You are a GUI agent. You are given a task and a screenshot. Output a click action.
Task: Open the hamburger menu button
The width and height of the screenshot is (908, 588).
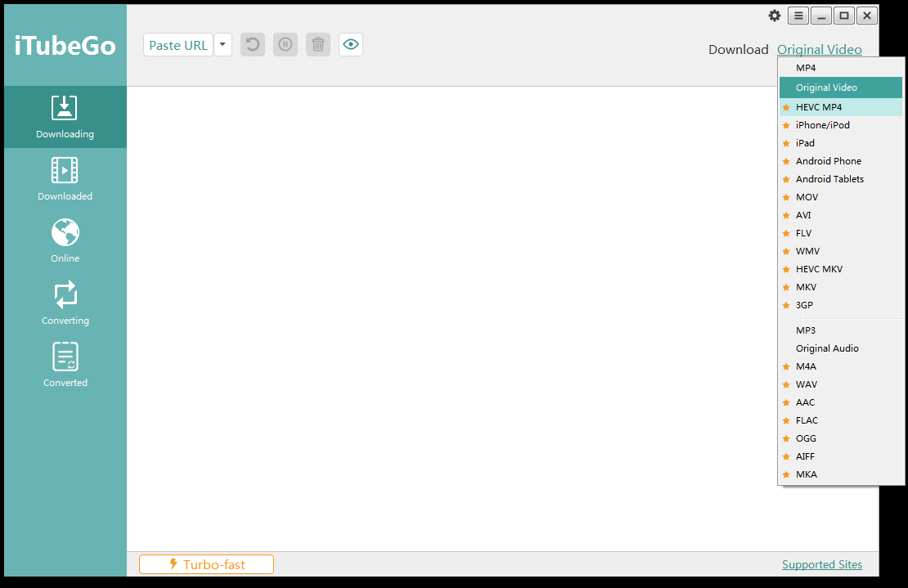pyautogui.click(x=798, y=16)
